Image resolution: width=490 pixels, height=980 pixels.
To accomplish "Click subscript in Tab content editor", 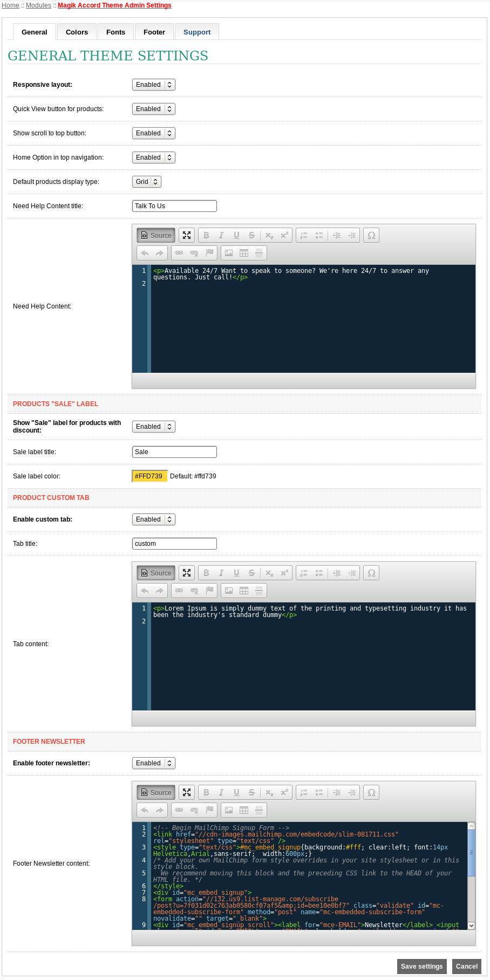I will coord(269,573).
